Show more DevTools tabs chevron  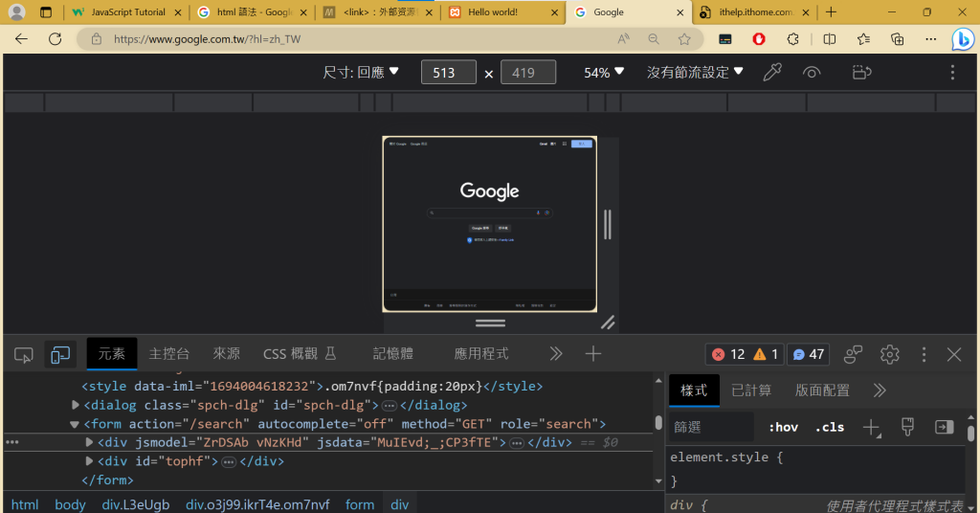[x=556, y=354]
